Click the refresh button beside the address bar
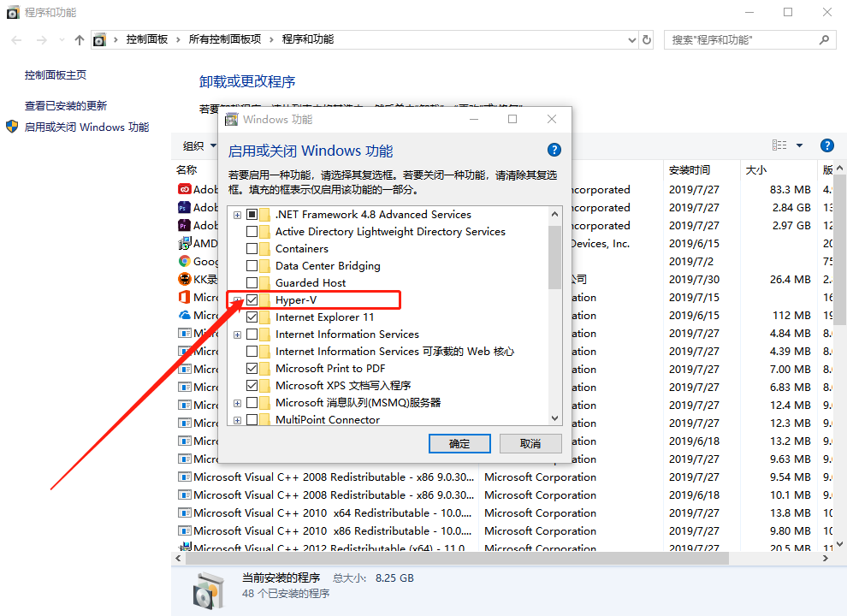Screen dimensions: 847x616 point(647,39)
